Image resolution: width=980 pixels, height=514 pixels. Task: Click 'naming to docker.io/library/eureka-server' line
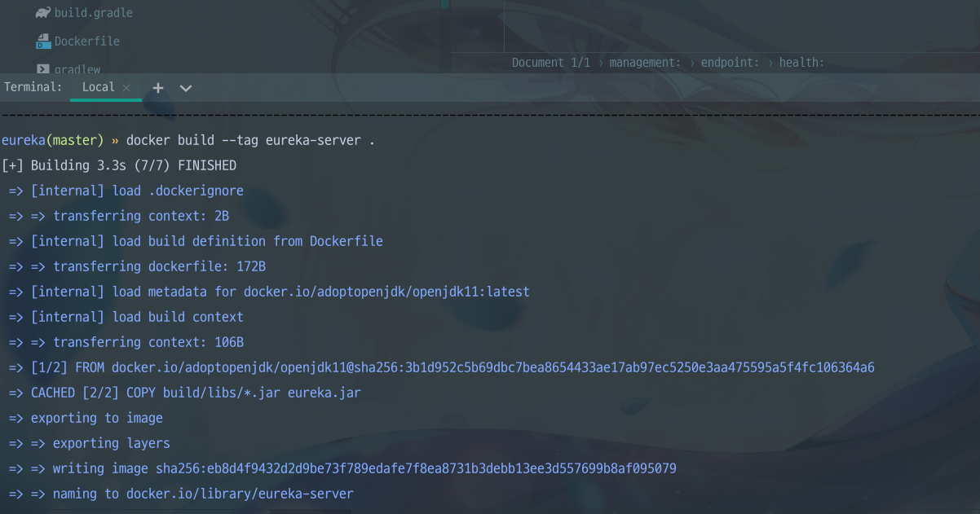tap(181, 494)
